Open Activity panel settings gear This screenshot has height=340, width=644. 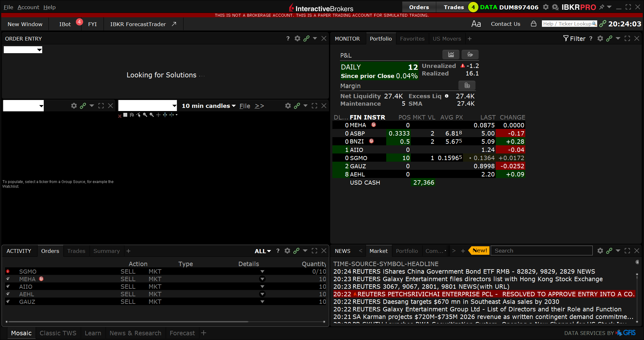pos(287,251)
